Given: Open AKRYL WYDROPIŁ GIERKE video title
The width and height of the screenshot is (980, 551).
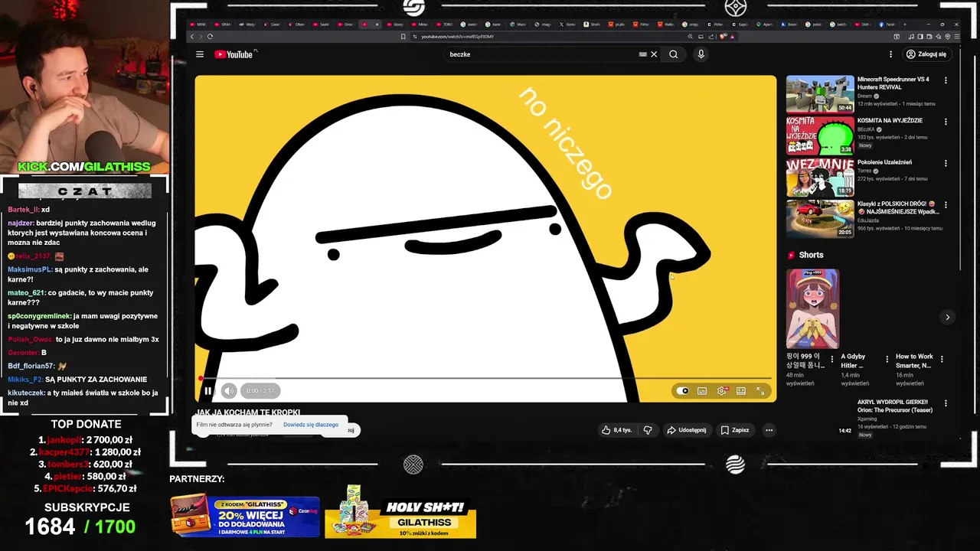Looking at the screenshot, I should [x=895, y=406].
